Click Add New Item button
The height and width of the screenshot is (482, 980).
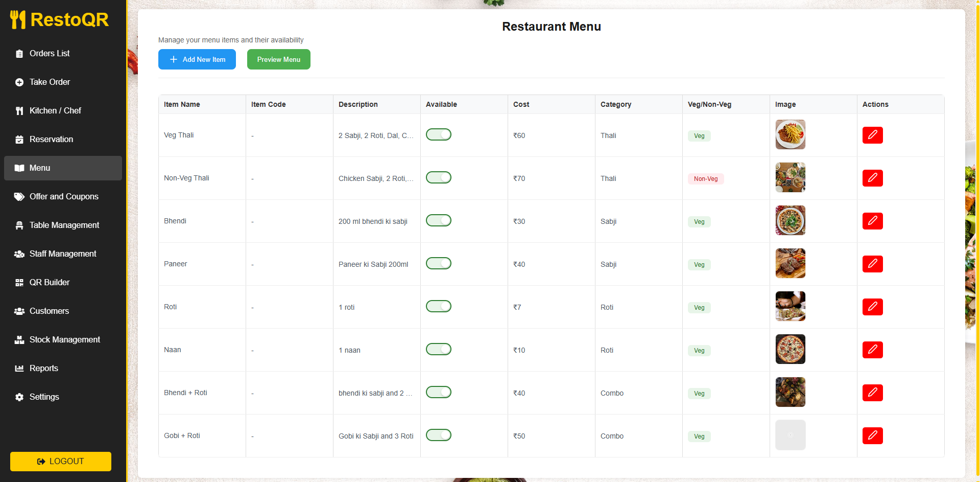197,59
